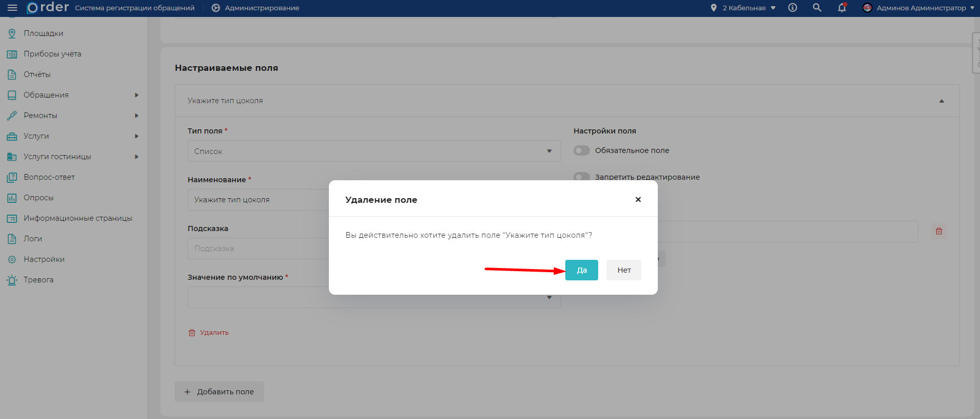Cancel deletion with Нет button
Image resolution: width=980 pixels, height=419 pixels.
point(623,270)
